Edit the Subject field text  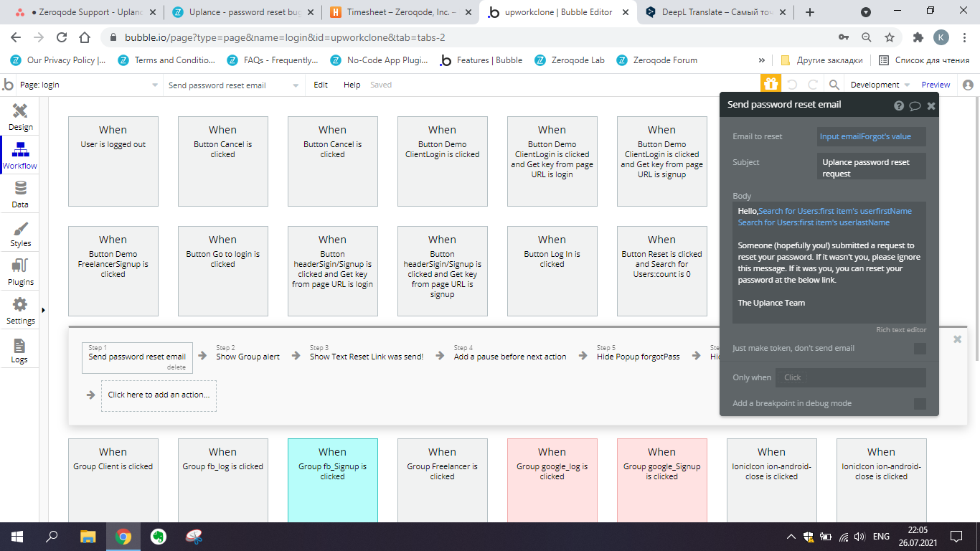tap(870, 167)
